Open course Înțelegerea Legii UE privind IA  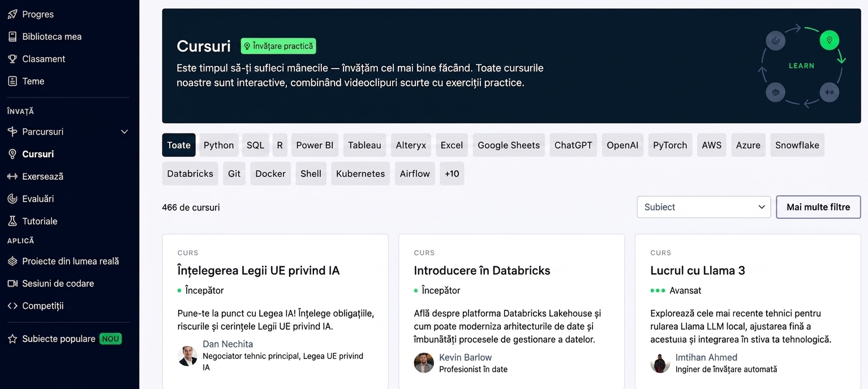pos(259,270)
